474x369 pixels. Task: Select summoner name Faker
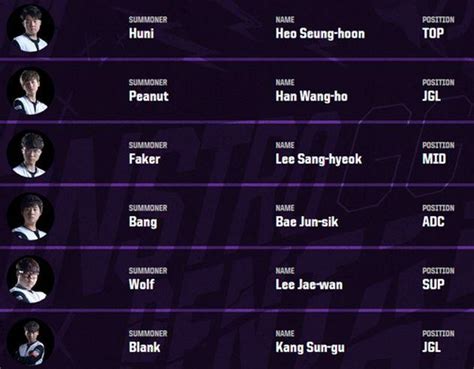(144, 159)
